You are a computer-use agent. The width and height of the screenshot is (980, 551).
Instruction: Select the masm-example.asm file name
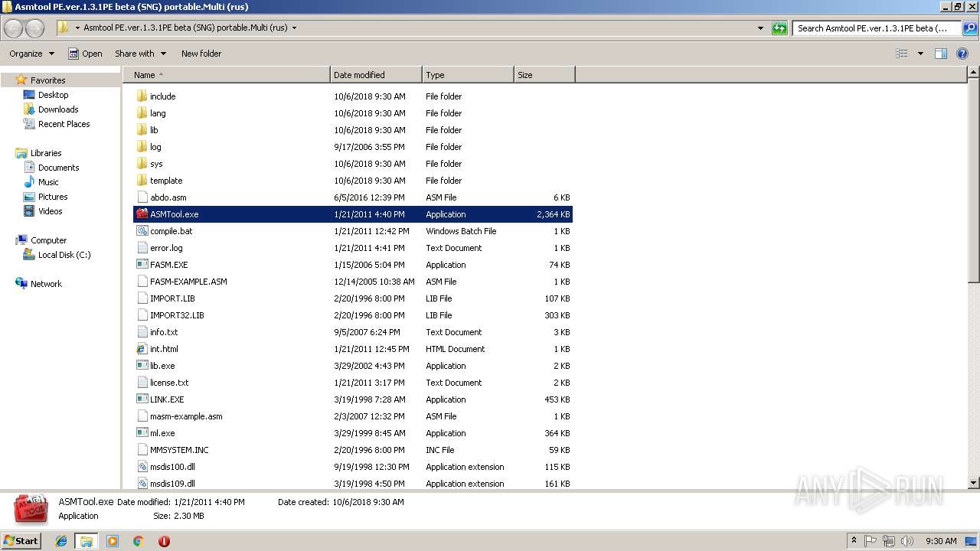tap(186, 416)
